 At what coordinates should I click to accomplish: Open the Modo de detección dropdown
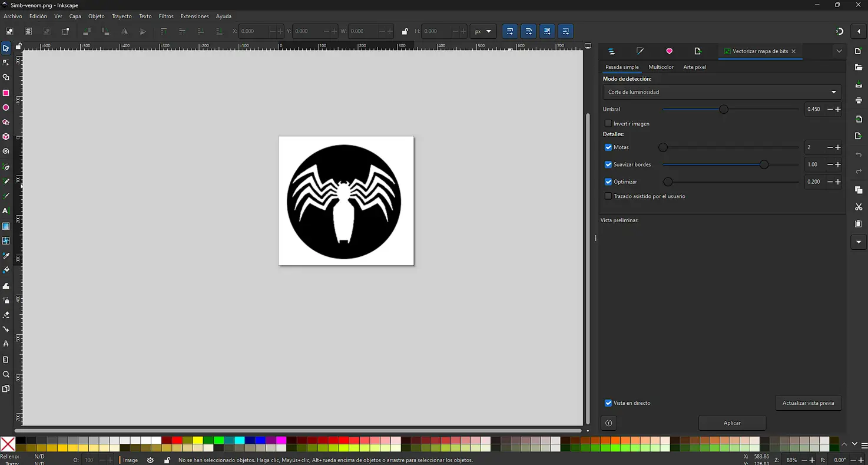pyautogui.click(x=721, y=92)
